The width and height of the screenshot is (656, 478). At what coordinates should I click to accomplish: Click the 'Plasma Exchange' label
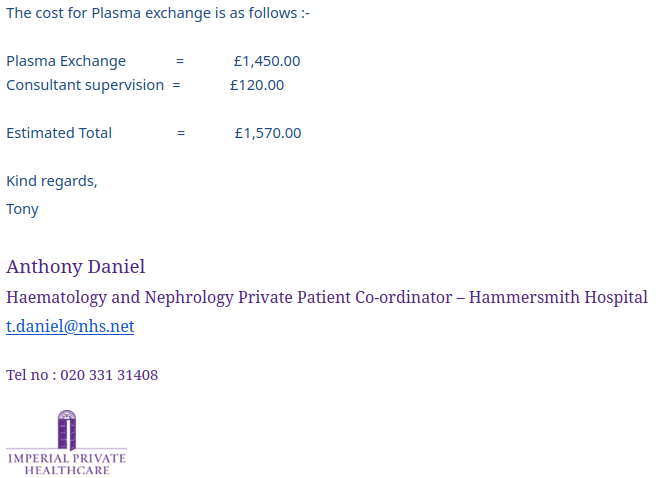[66, 61]
